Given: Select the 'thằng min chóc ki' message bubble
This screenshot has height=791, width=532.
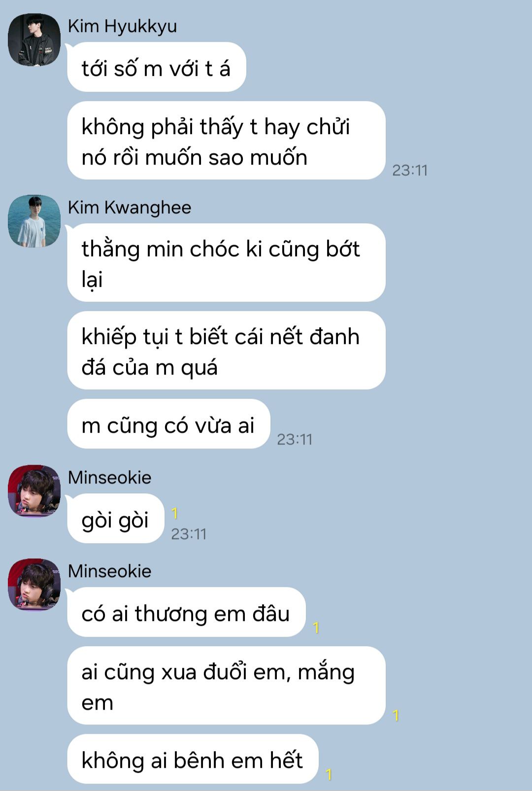Looking at the screenshot, I should click(x=226, y=263).
